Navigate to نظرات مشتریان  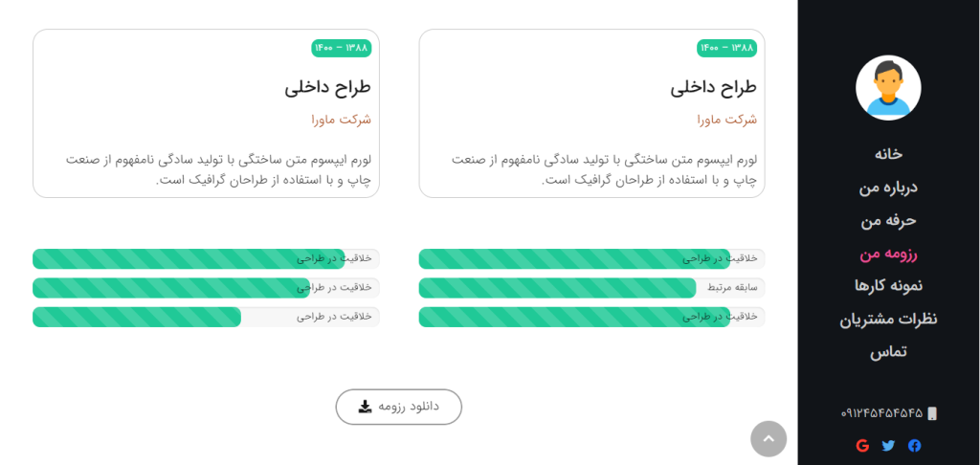(888, 319)
